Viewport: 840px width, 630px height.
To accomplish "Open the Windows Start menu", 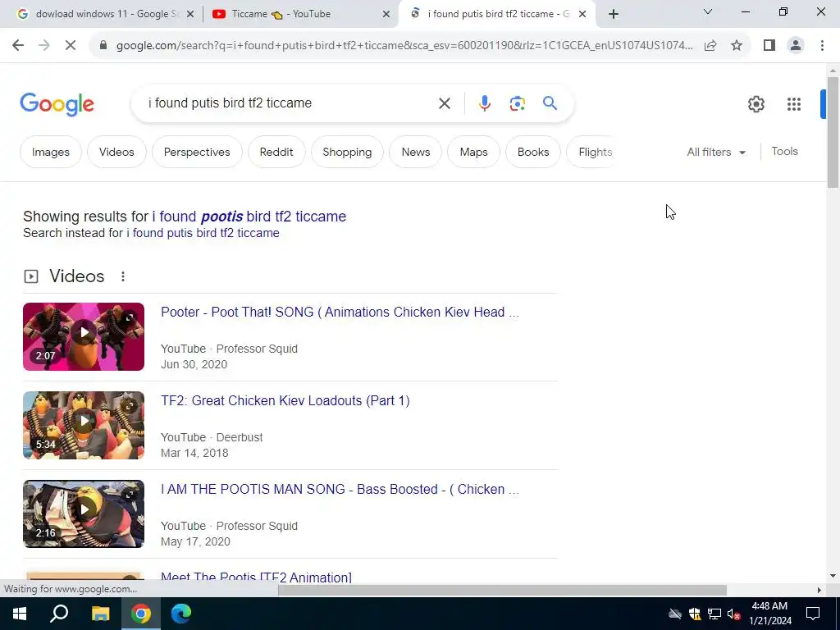I will [x=20, y=614].
